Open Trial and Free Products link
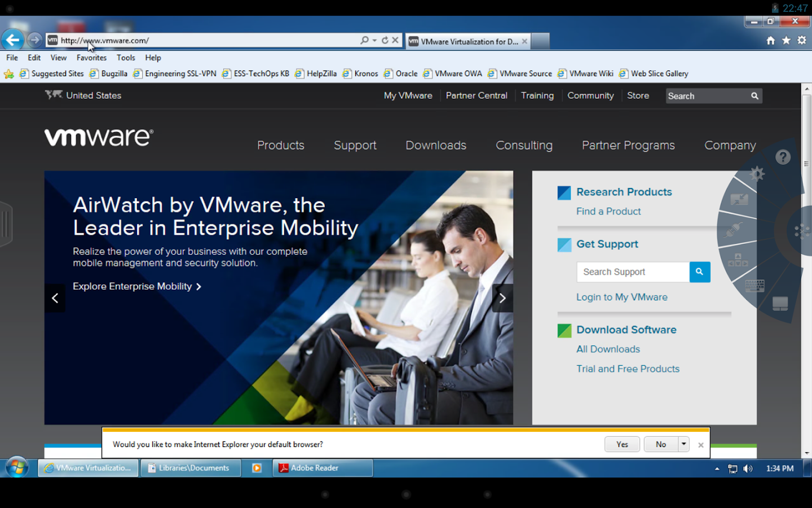This screenshot has width=812, height=508. tap(628, 369)
